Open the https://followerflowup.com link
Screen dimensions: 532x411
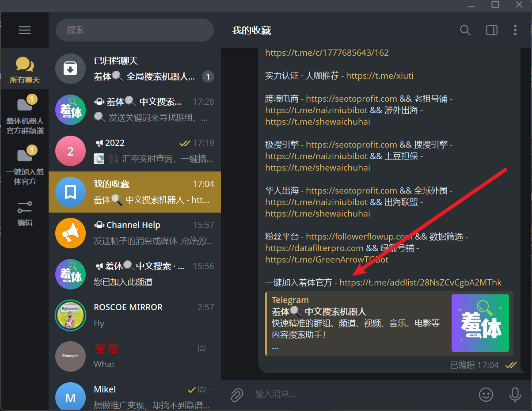click(359, 236)
